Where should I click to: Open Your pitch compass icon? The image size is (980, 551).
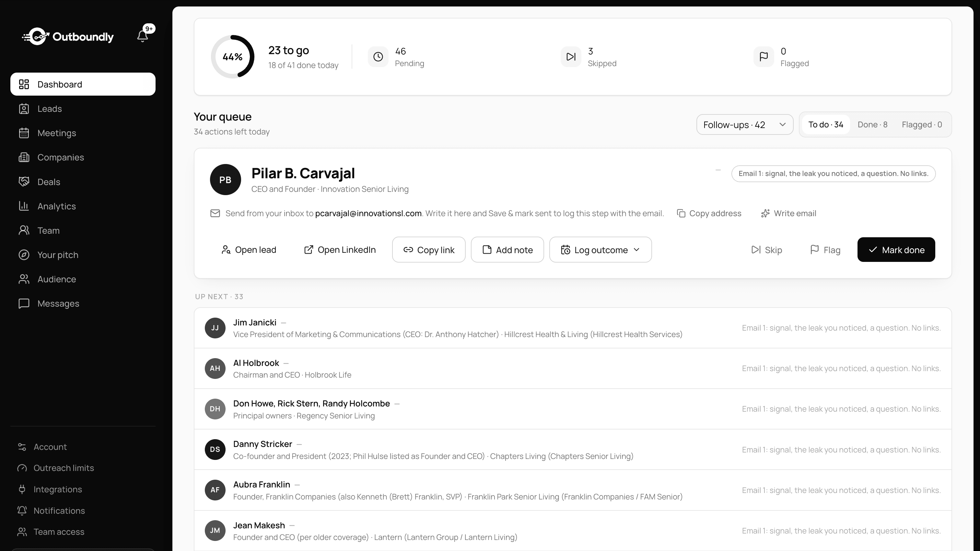tap(24, 254)
